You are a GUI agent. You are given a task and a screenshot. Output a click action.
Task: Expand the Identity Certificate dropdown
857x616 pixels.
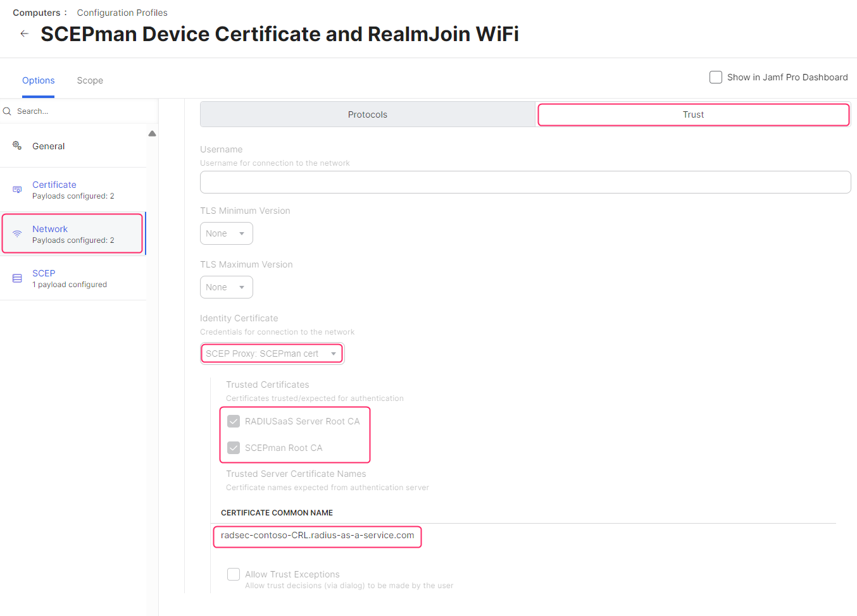[x=272, y=354]
